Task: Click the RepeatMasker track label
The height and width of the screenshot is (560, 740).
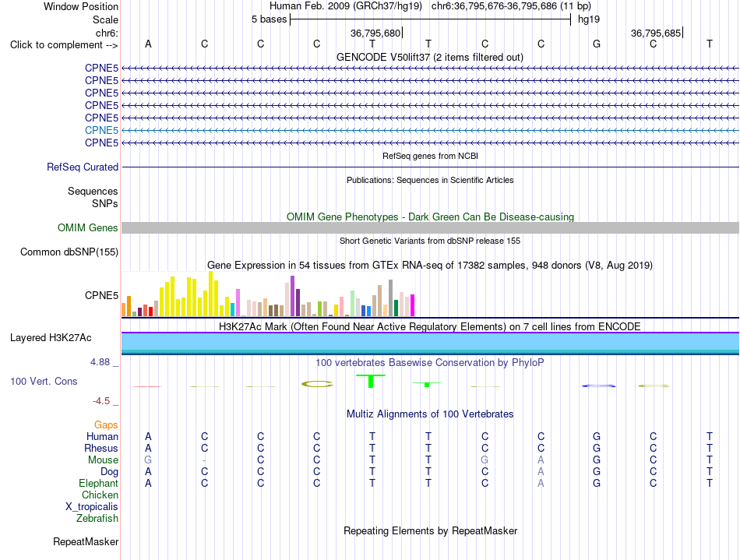Action: (86, 541)
